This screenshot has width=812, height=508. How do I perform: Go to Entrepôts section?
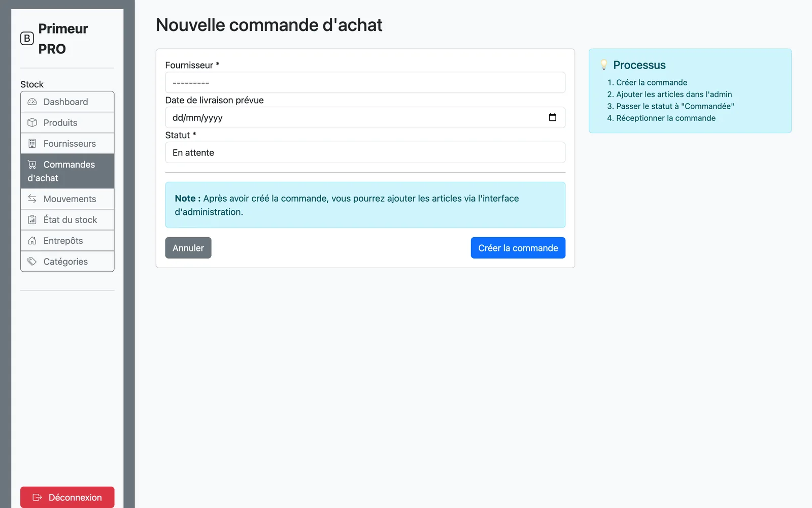pos(67,240)
